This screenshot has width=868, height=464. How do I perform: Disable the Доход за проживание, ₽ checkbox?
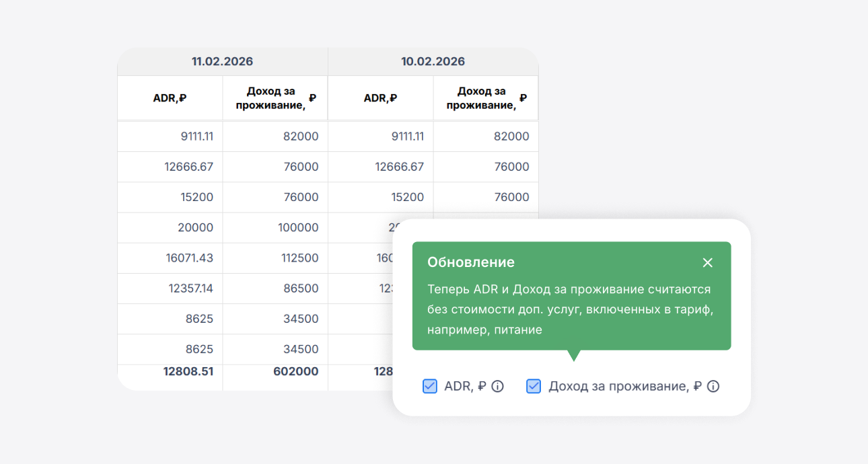point(533,386)
